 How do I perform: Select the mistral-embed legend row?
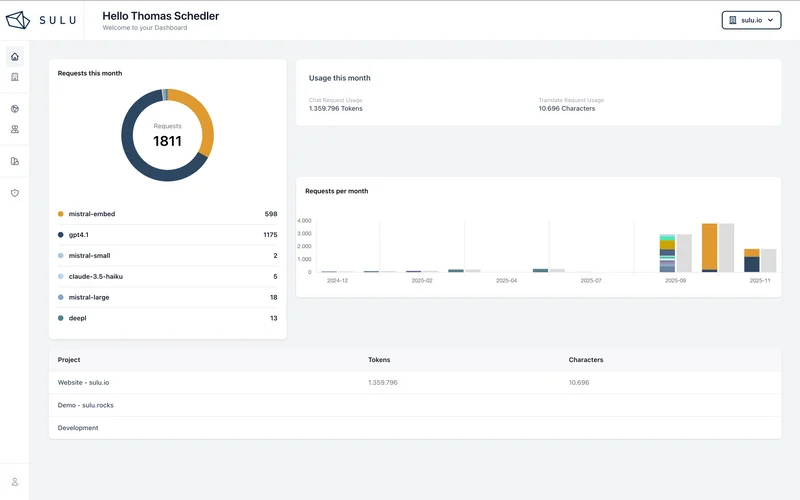pos(167,214)
